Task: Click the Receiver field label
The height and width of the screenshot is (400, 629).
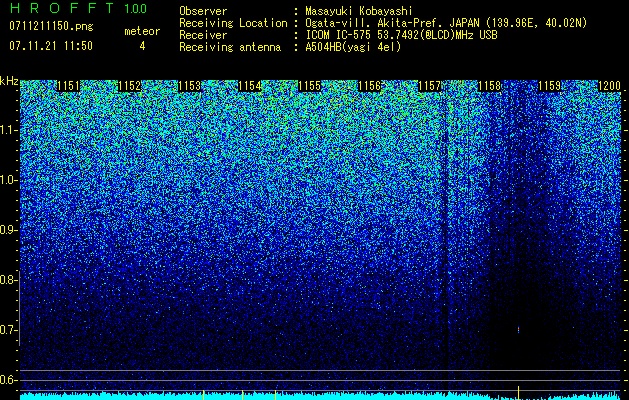Action: pyautogui.click(x=203, y=35)
